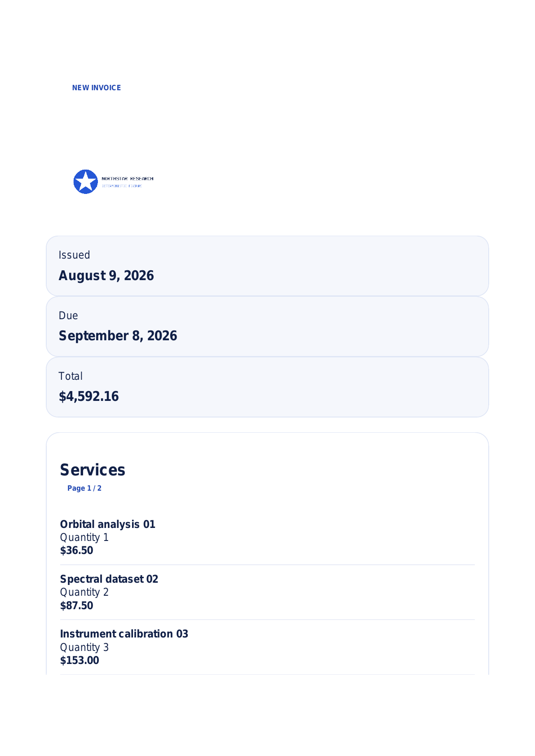
Task: Select the Spectral dataset 02 line item
Action: pos(109,579)
